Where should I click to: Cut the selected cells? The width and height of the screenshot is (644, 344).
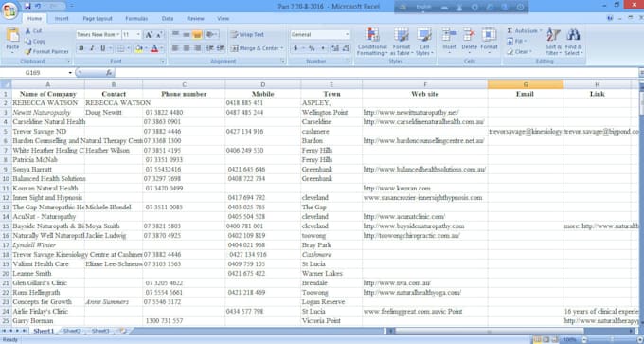point(34,31)
